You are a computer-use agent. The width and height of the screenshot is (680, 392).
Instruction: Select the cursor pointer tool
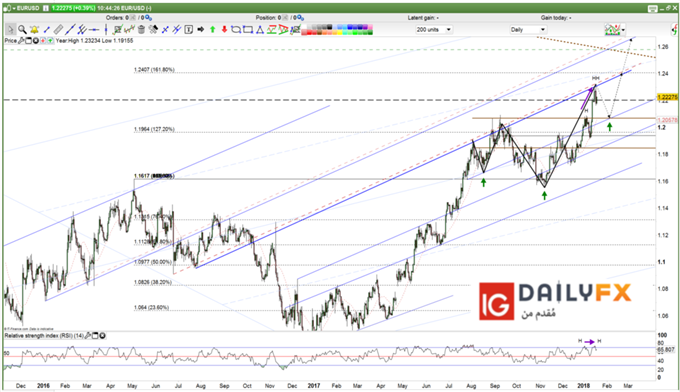(10, 29)
